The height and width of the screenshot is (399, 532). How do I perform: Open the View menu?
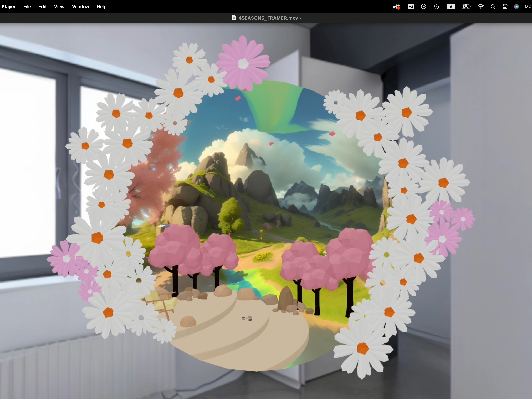pyautogui.click(x=59, y=6)
